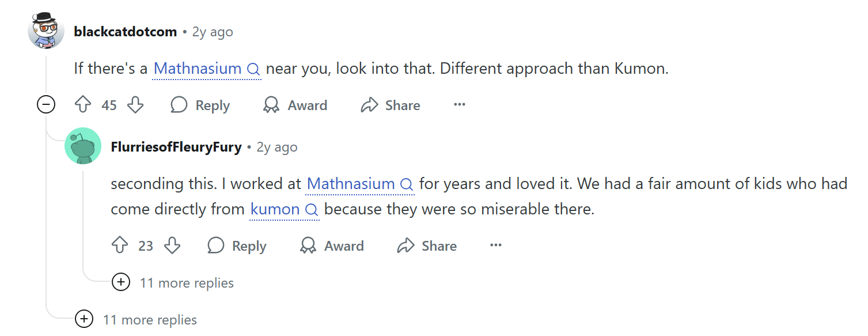The image size is (868, 336).
Task: Reply to blackcatdotcom's comment
Action: pos(200,105)
